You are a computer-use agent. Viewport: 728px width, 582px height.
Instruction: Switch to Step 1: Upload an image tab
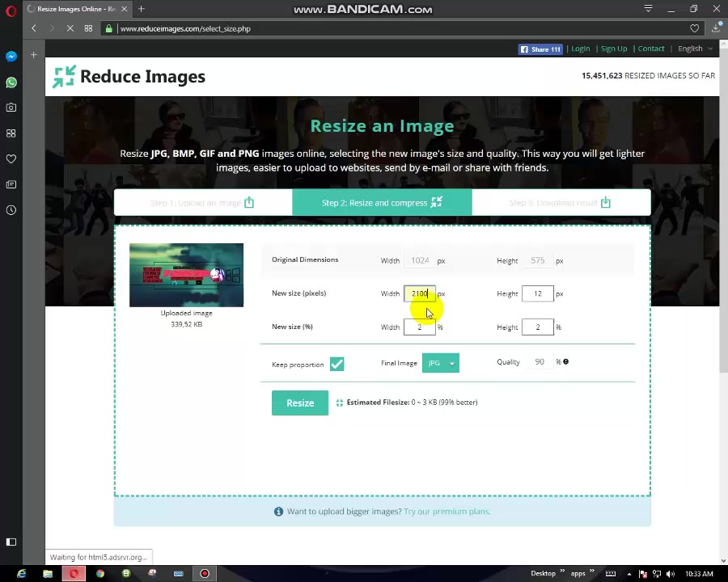(203, 202)
